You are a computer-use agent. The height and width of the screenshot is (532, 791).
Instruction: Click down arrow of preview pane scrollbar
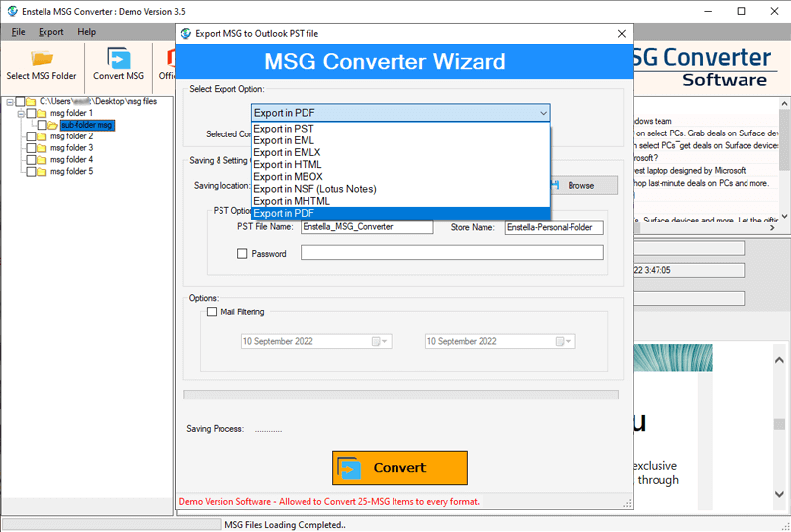point(779,494)
